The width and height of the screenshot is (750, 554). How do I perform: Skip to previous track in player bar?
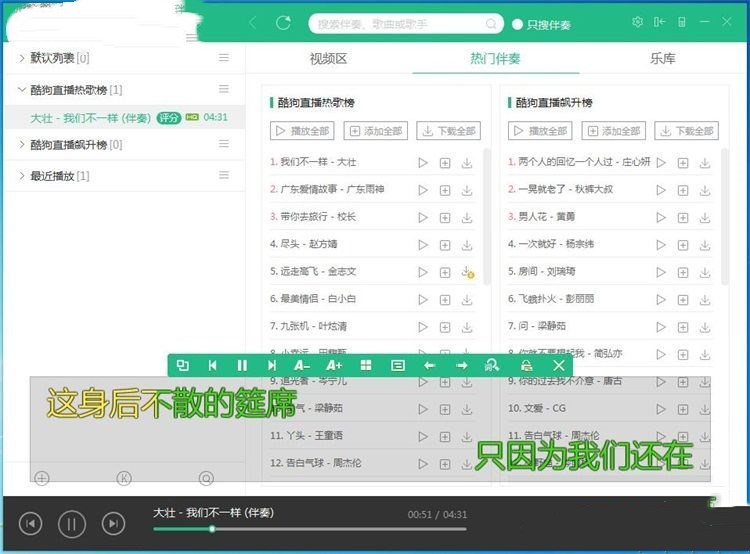pos(31,524)
